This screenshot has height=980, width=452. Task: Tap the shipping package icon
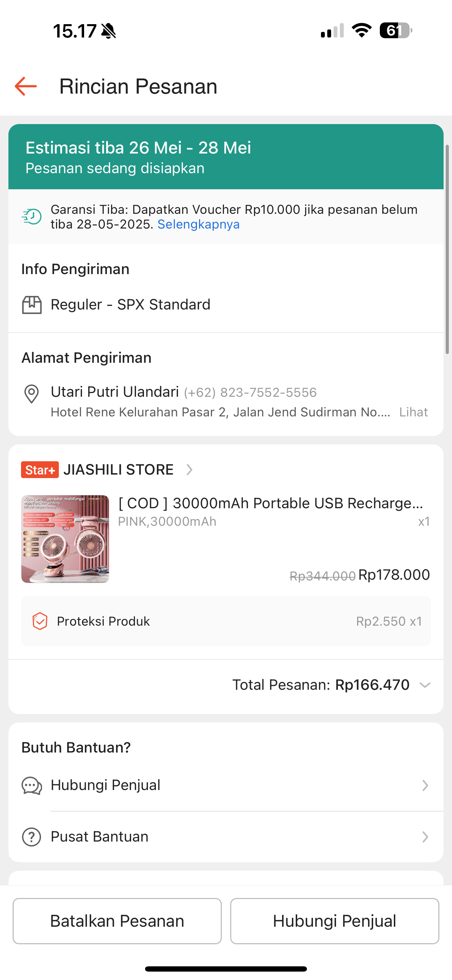pos(32,305)
